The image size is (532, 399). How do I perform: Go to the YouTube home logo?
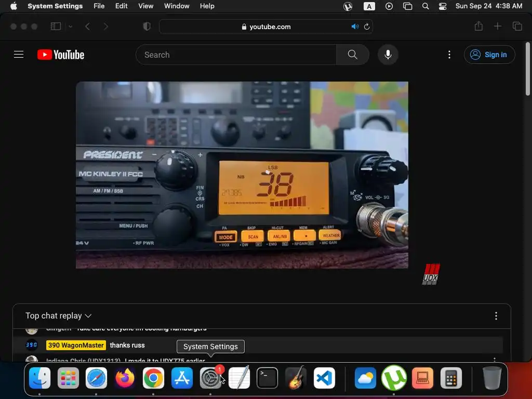tap(61, 55)
